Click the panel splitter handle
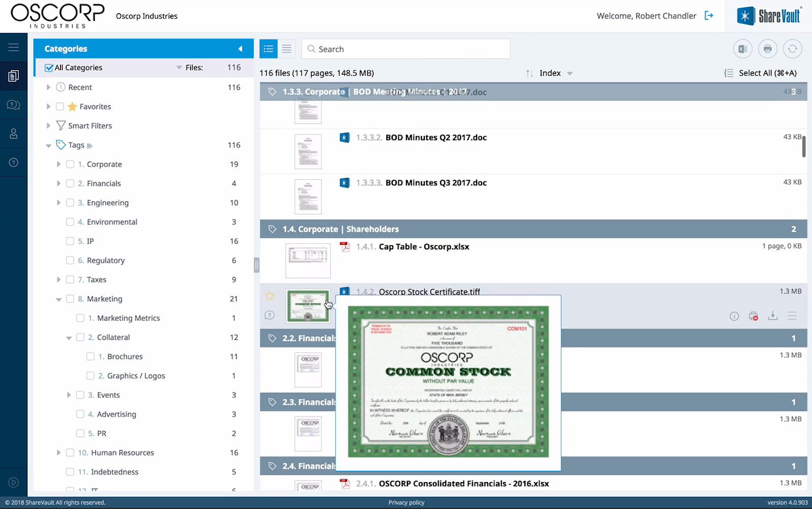The image size is (812, 509). [x=257, y=265]
